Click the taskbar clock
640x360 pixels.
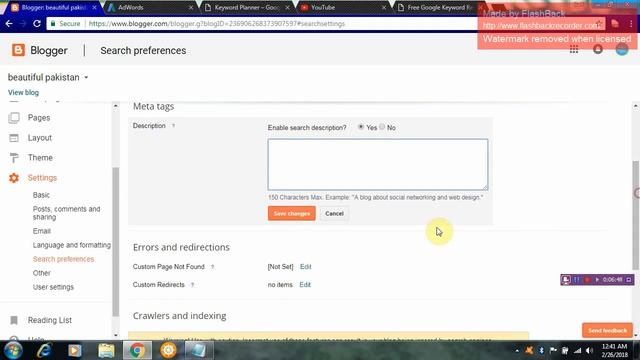pyautogui.click(x=614, y=351)
